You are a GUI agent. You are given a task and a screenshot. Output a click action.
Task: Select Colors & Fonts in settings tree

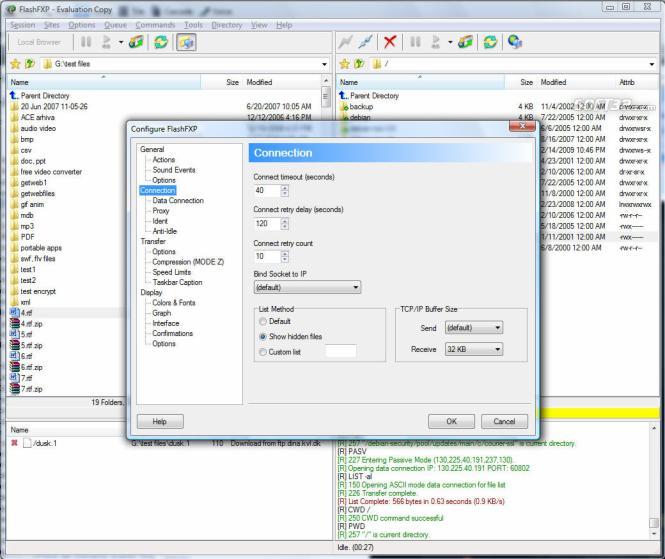click(x=174, y=303)
